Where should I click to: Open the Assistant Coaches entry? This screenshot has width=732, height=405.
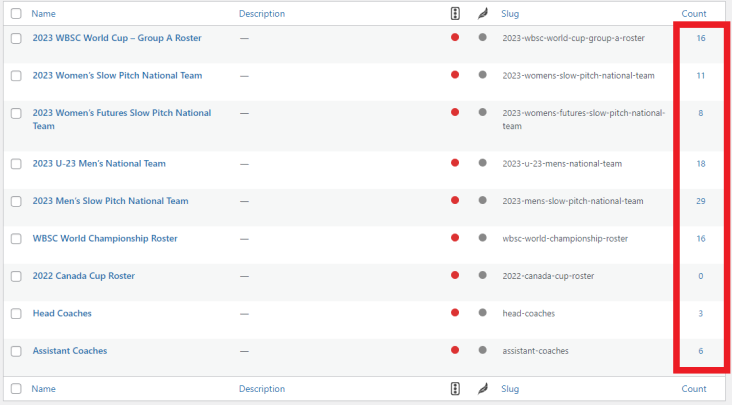pos(70,351)
